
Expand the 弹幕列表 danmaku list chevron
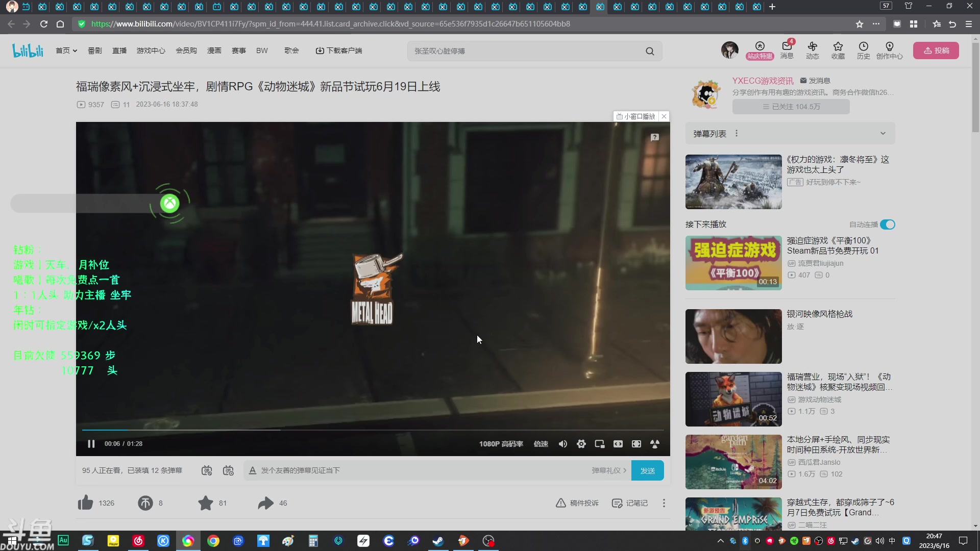[883, 134]
